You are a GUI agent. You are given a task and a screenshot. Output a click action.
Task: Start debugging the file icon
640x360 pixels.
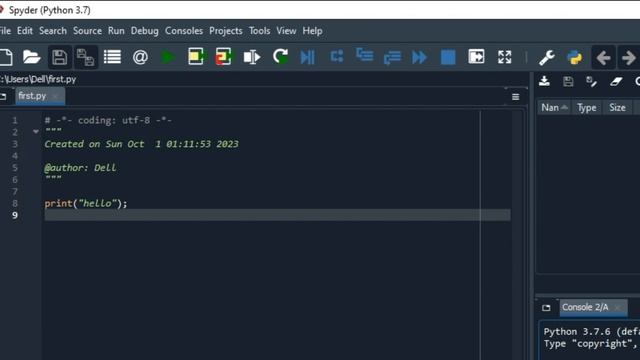point(307,57)
